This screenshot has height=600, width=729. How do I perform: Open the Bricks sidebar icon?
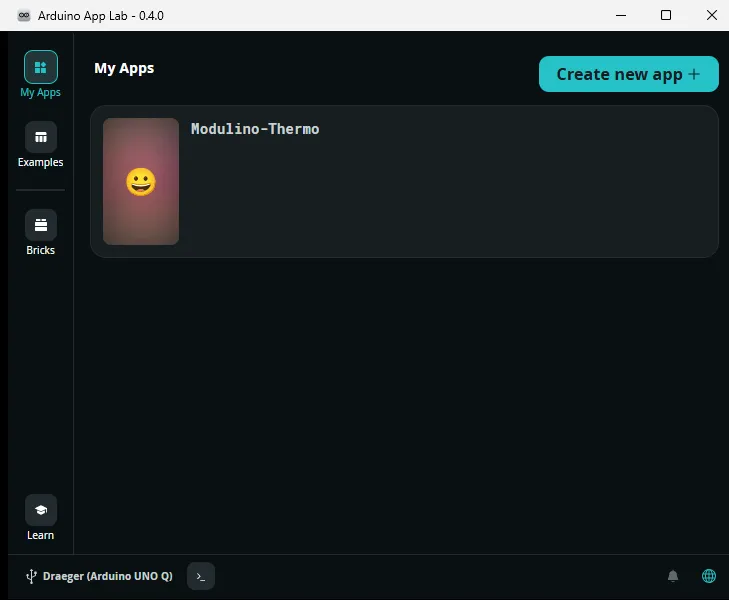tap(41, 225)
